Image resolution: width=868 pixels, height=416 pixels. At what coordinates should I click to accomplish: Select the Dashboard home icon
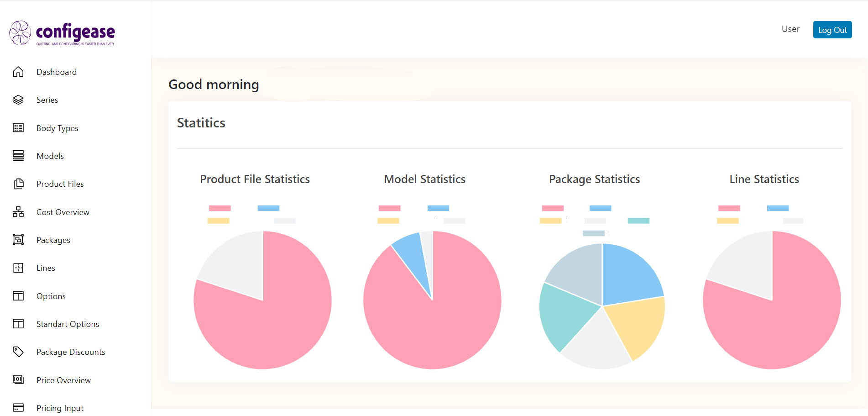tap(18, 72)
